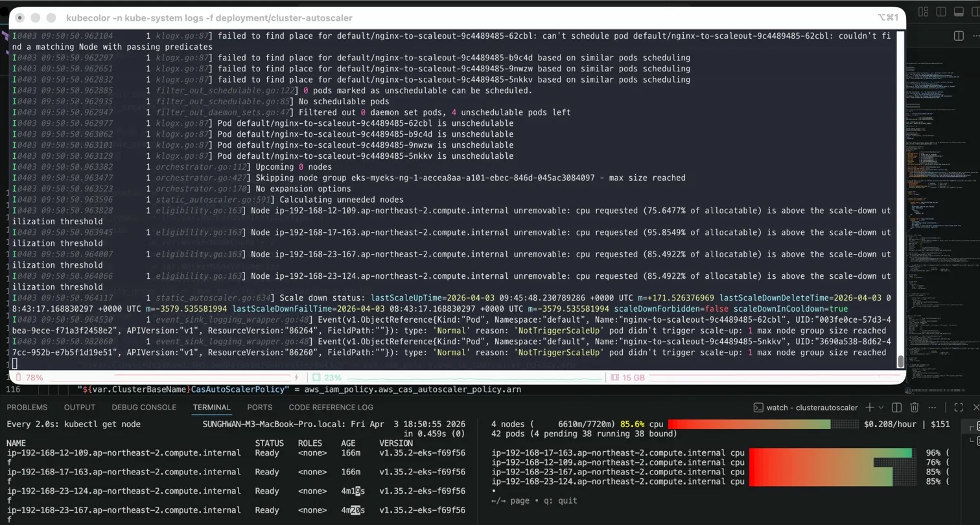Click the CPU 23% indicator in terminal status bar
The height and width of the screenshot is (525, 980).
coord(326,377)
